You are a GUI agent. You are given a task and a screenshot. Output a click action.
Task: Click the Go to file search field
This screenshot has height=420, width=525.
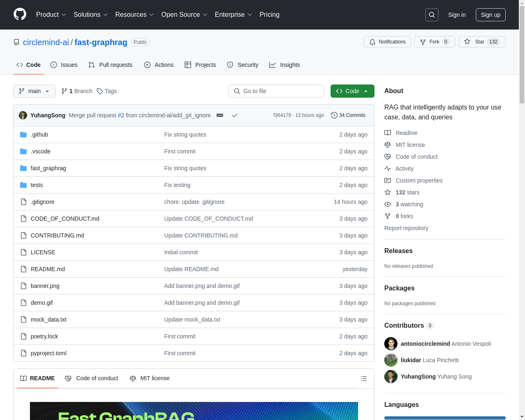pos(276,91)
